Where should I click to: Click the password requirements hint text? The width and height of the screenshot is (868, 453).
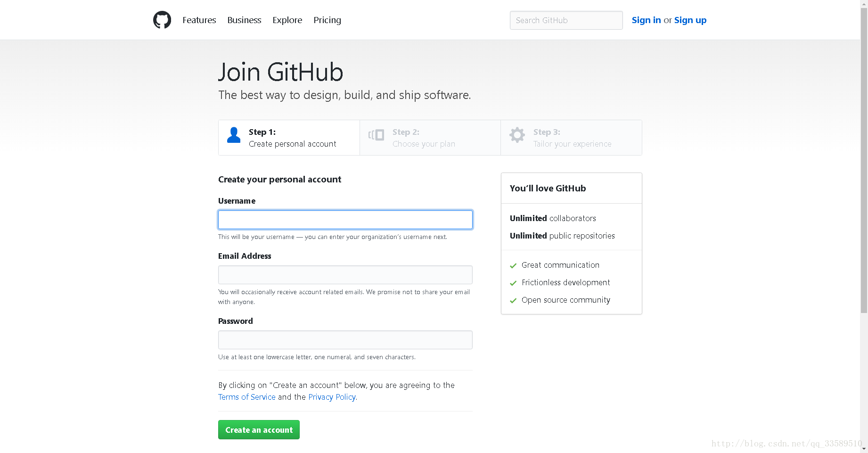(317, 357)
